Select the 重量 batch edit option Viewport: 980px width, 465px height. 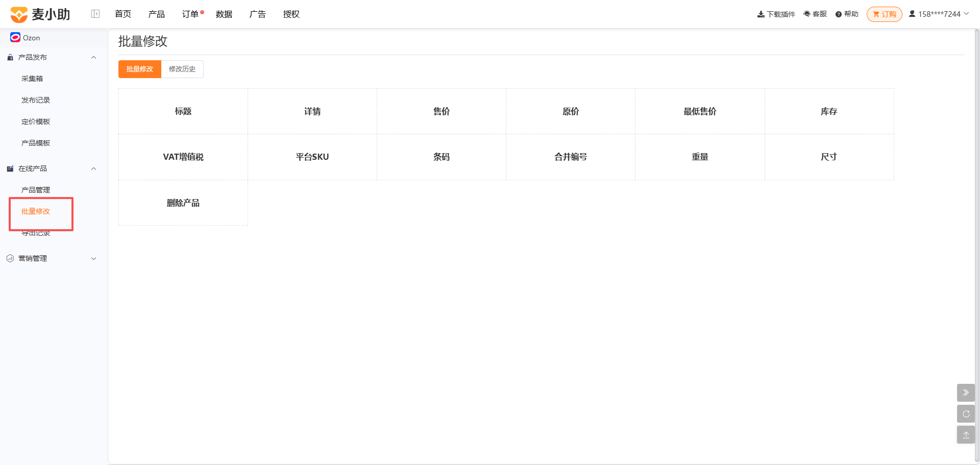700,157
